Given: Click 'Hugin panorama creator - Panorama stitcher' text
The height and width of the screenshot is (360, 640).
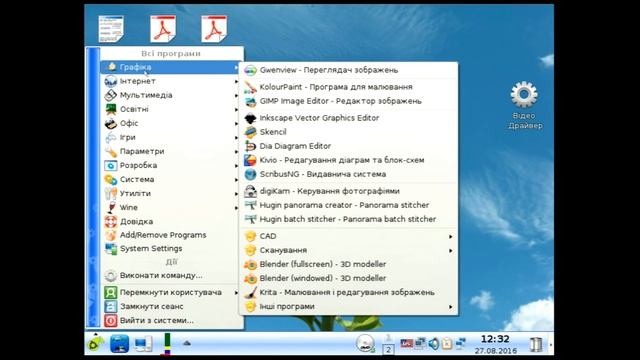Looking at the screenshot, I should click(344, 205).
